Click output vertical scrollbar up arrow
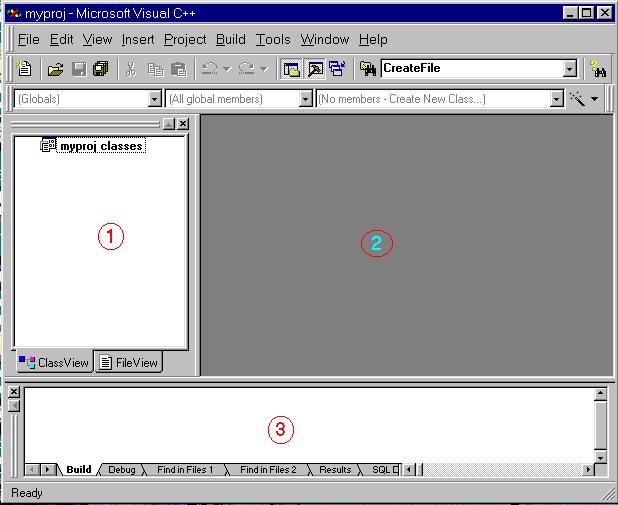The height and width of the screenshot is (505, 618). (x=600, y=393)
